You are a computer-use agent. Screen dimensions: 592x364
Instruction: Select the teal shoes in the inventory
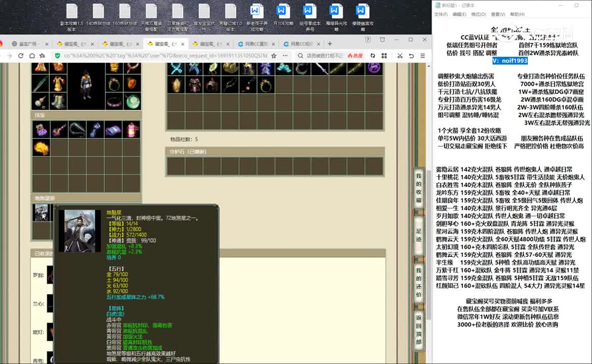(x=284, y=69)
